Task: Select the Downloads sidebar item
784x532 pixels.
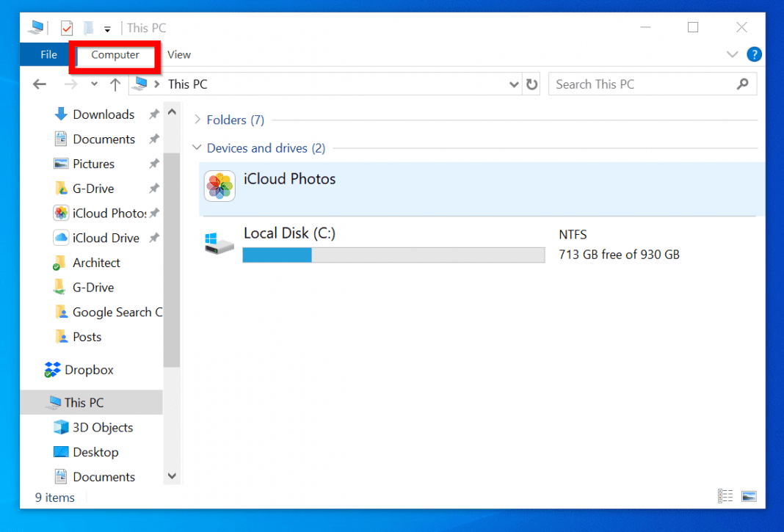Action: [103, 114]
